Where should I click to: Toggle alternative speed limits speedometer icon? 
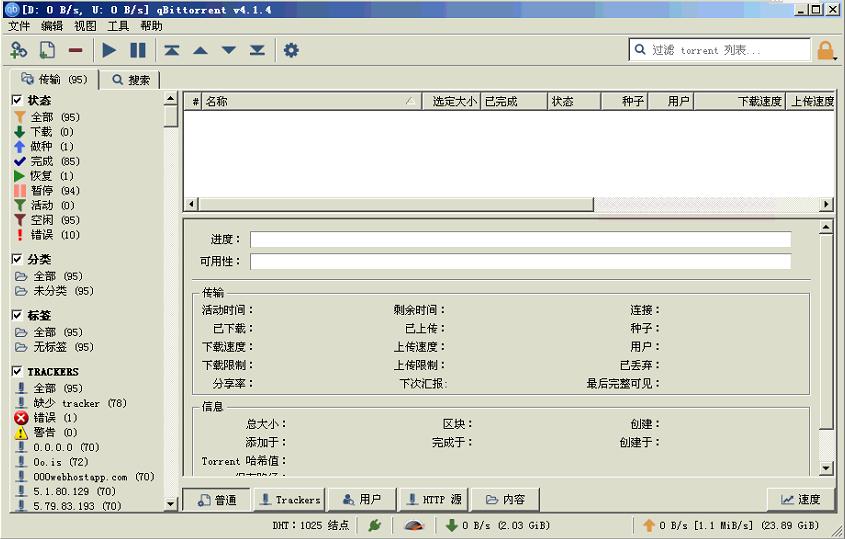(414, 525)
